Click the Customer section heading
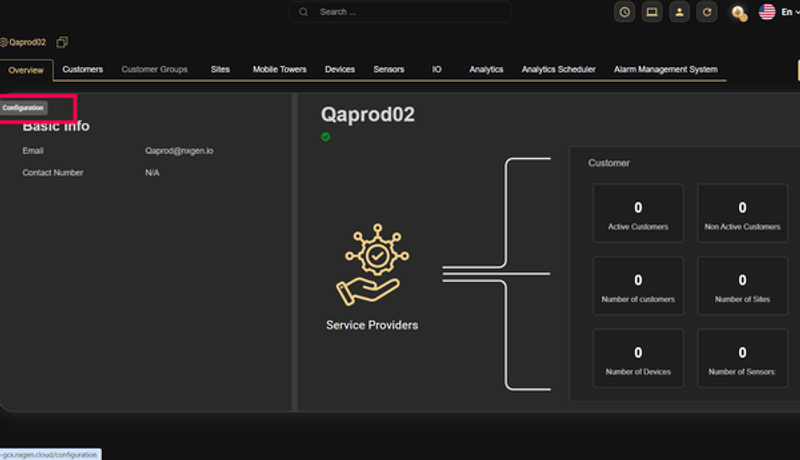This screenshot has width=800, height=460. click(x=609, y=163)
